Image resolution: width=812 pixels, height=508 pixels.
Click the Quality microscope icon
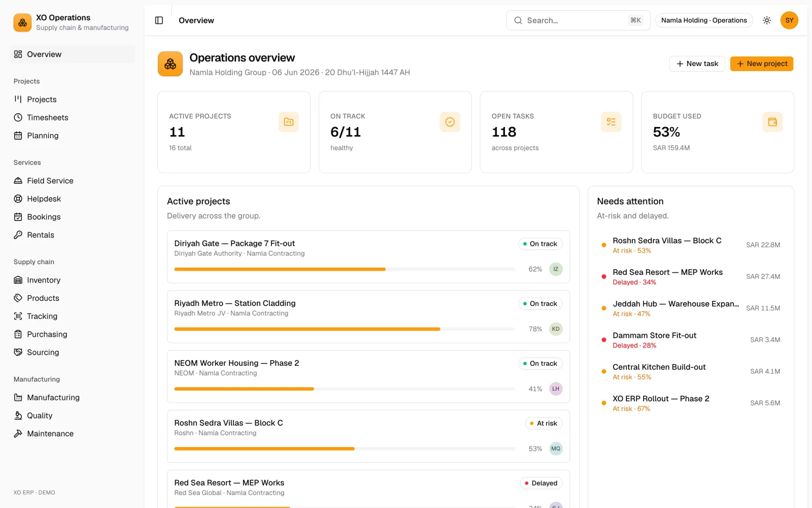pyautogui.click(x=18, y=416)
